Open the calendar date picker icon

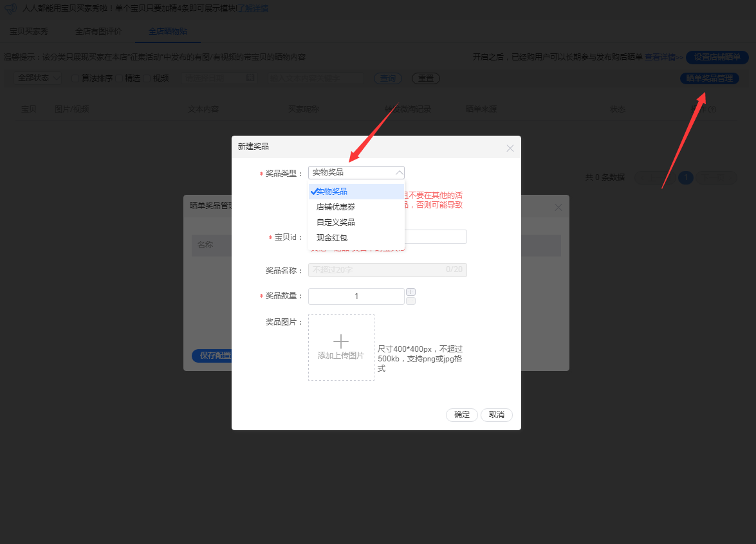(x=251, y=78)
